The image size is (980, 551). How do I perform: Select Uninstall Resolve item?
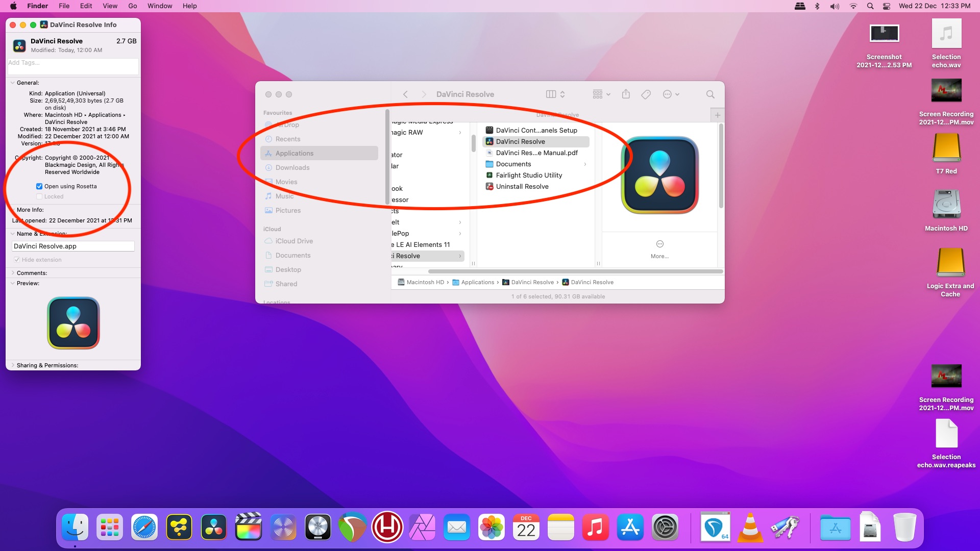(536, 186)
